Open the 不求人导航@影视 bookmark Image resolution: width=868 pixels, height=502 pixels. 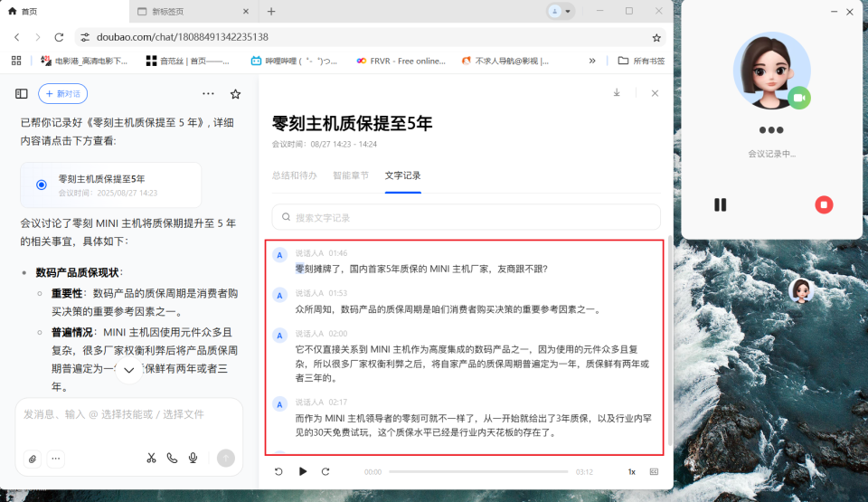pyautogui.click(x=505, y=61)
